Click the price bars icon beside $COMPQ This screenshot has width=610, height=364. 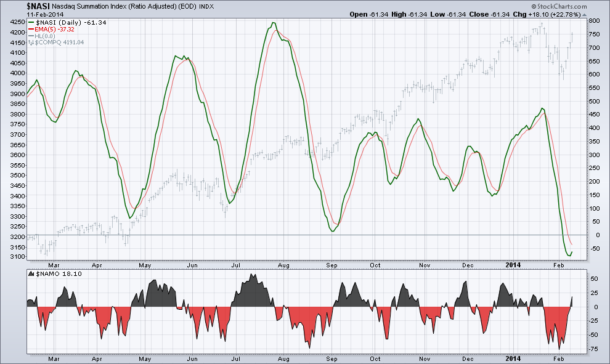point(31,42)
